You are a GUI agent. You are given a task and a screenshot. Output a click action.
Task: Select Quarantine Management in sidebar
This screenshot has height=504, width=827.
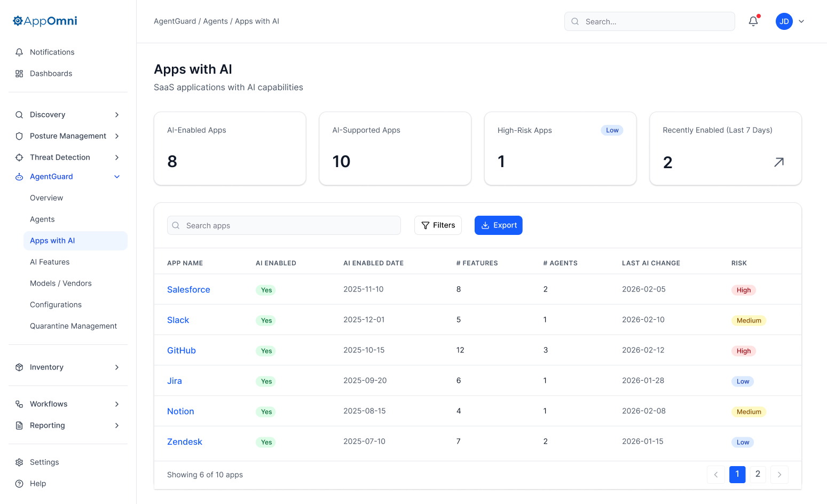(x=73, y=326)
